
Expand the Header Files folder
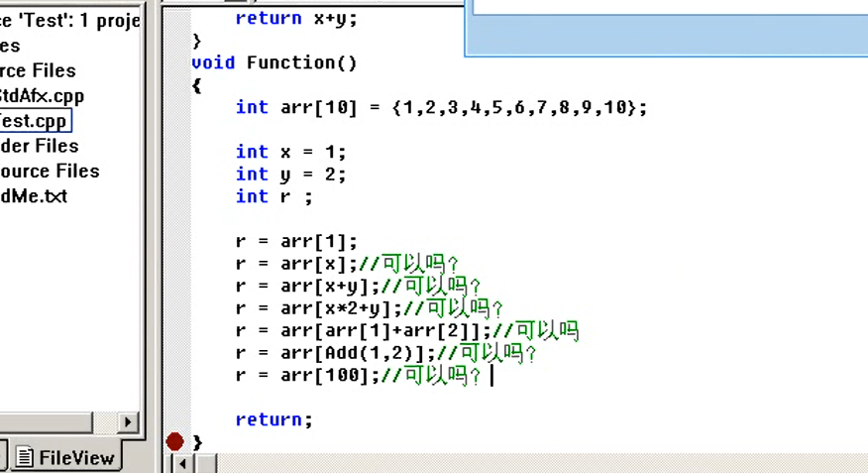click(x=39, y=146)
